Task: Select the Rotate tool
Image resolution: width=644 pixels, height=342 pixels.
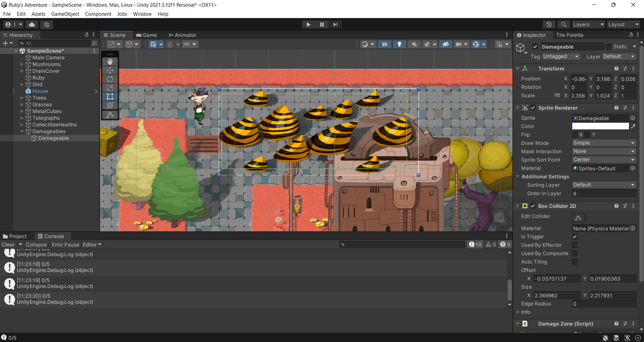Action: [110, 79]
